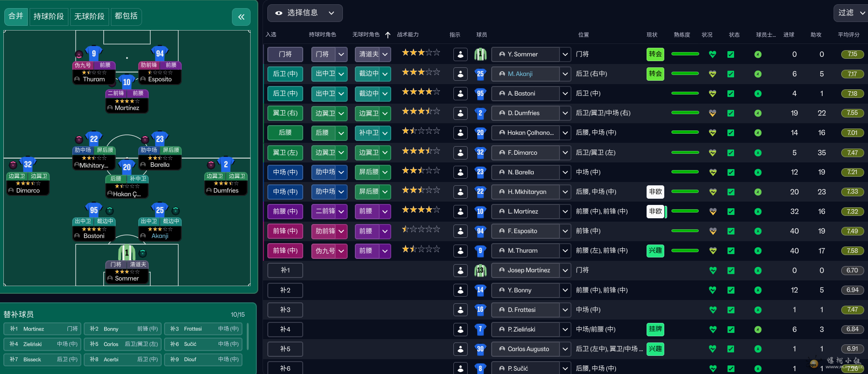Click the number 10 shirt on the pitch
The image size is (868, 374).
click(127, 82)
